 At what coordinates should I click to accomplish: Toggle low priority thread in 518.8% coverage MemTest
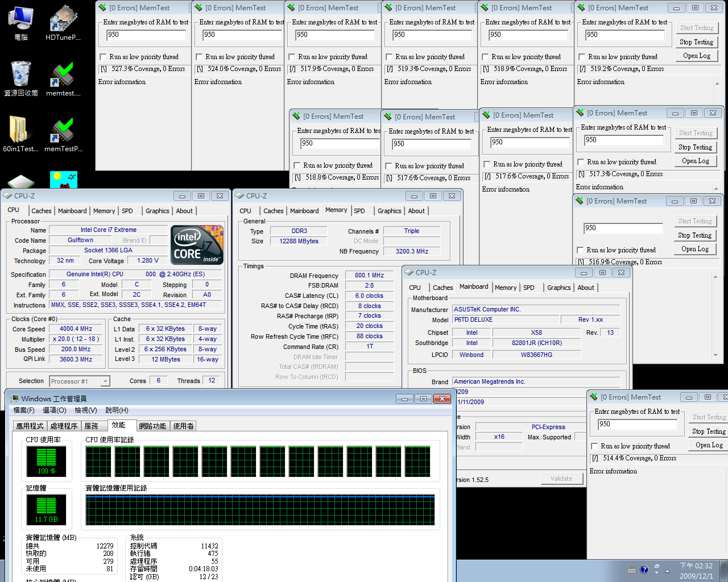(x=297, y=165)
